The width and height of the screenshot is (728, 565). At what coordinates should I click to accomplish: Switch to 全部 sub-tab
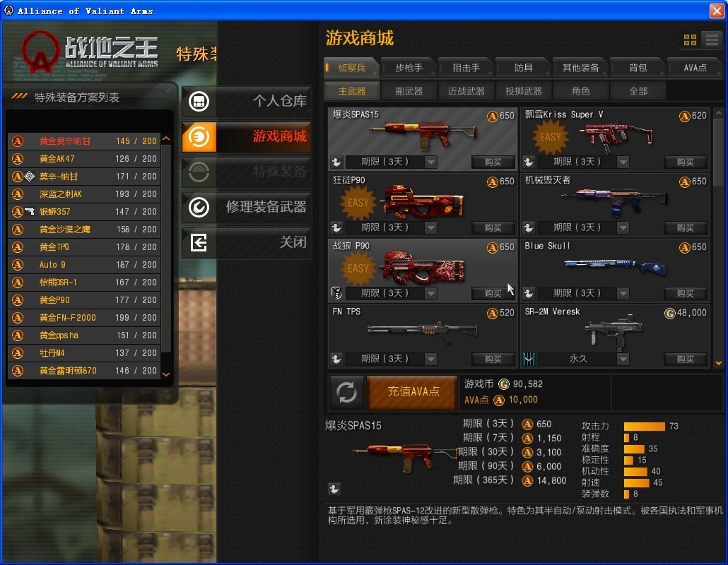pyautogui.click(x=638, y=91)
